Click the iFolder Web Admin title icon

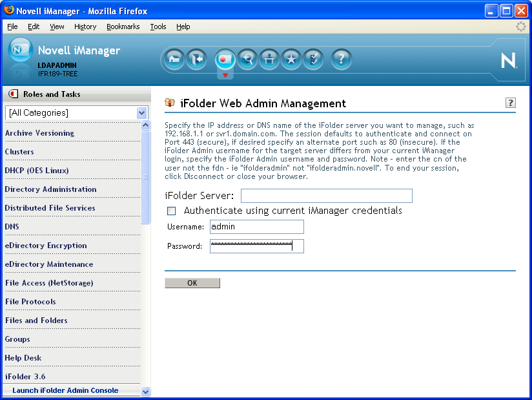pos(170,102)
